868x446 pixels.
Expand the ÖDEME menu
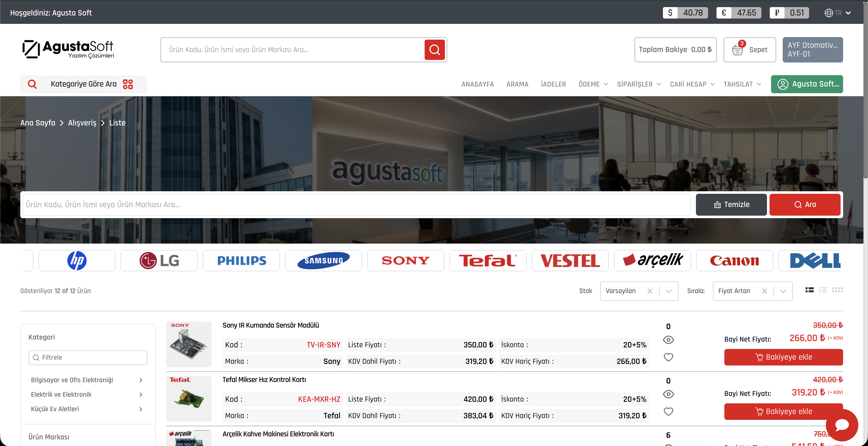[593, 84]
